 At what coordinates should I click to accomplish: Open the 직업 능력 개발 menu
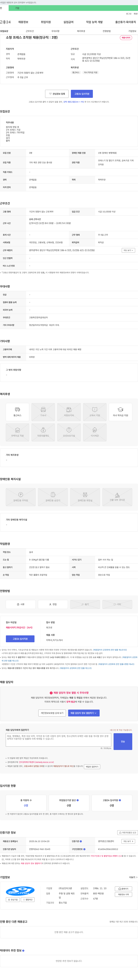pyautogui.click(x=94, y=22)
